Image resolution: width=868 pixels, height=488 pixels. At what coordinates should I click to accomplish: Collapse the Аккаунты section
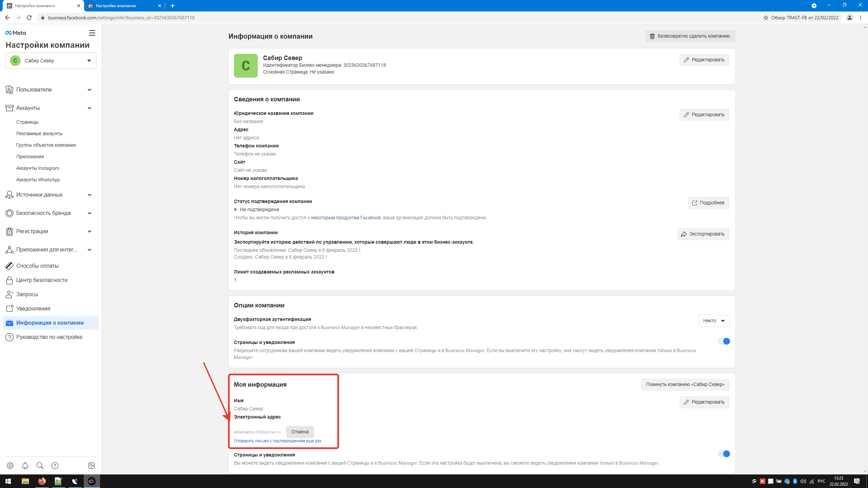[51, 108]
